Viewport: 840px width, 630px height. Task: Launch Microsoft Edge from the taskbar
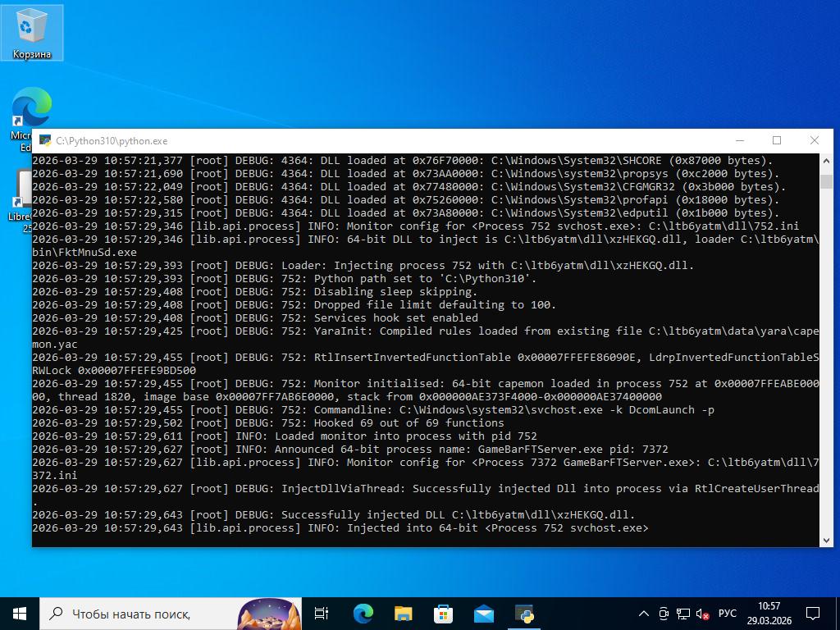click(363, 614)
